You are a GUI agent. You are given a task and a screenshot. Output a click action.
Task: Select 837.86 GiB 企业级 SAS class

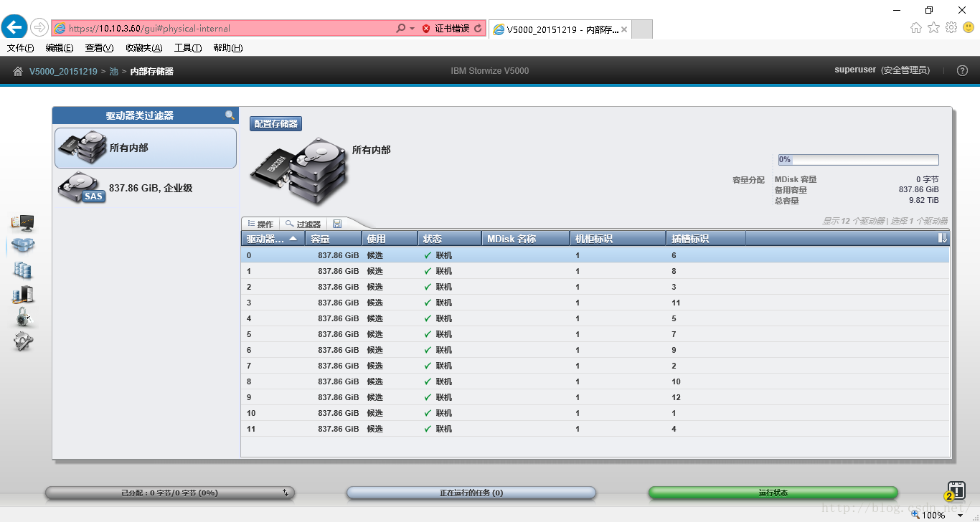coord(146,188)
